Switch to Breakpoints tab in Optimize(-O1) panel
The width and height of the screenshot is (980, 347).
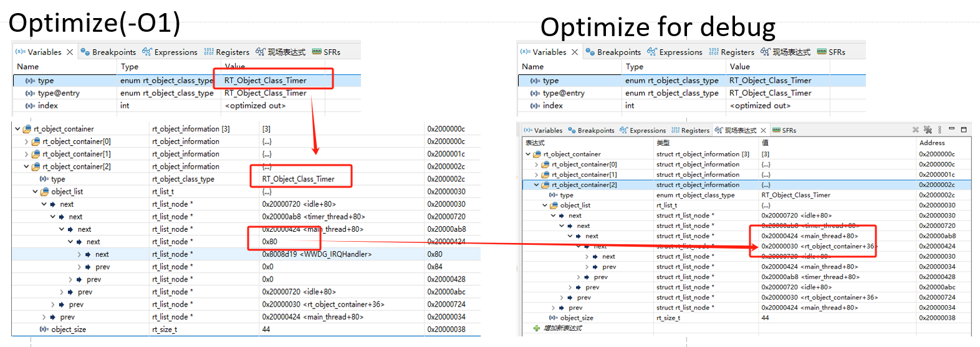pyautogui.click(x=109, y=52)
